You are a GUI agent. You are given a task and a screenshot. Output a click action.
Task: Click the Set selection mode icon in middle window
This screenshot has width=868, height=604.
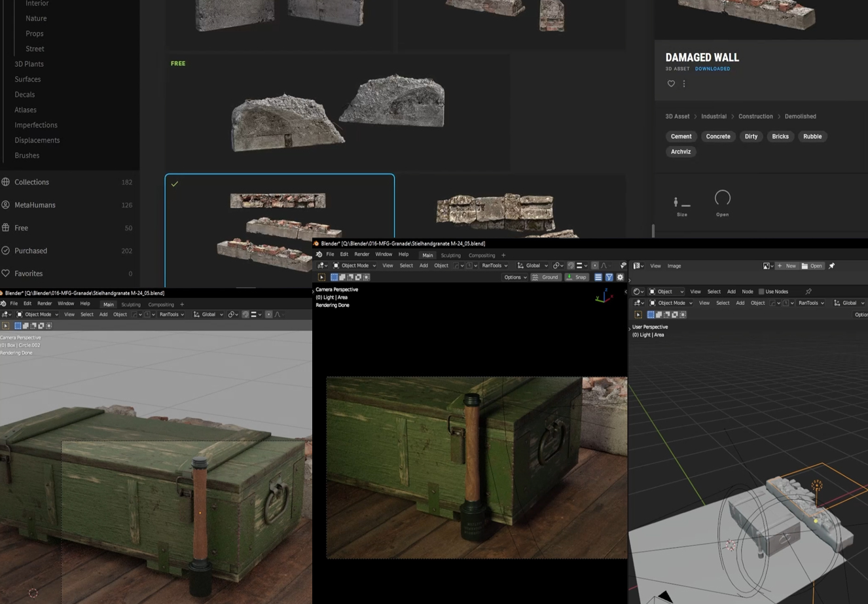[x=335, y=277]
